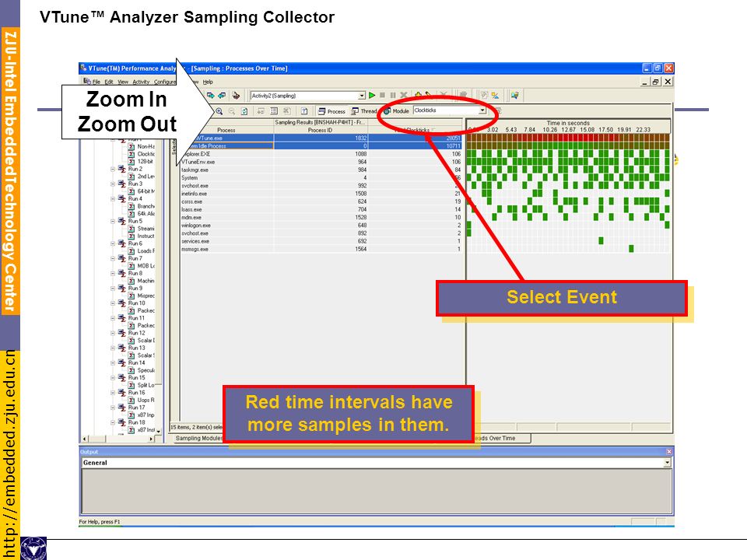Select Run 6 in the tree
This screenshot has width=747, height=560.
point(135,243)
